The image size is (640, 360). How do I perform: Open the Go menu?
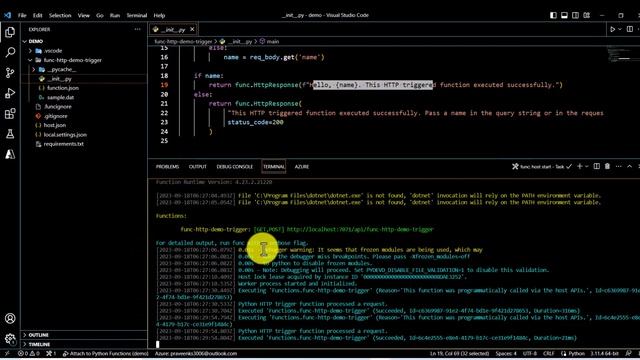(100, 15)
